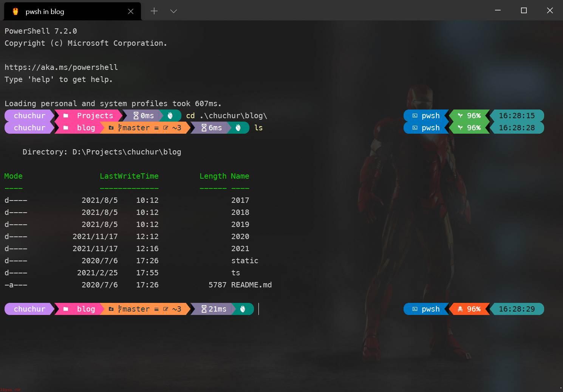The width and height of the screenshot is (563, 392).
Task: Click the https://aka.ms/powershell link
Action: tap(61, 67)
